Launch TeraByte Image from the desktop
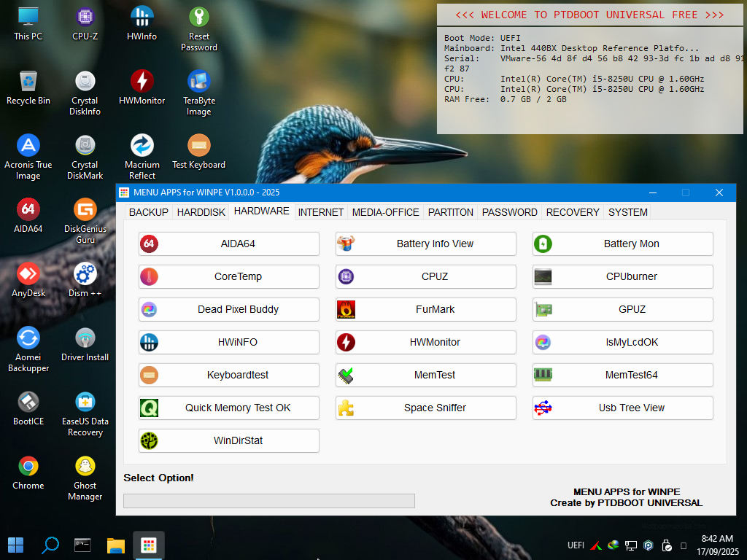This screenshot has width=747, height=560. [199, 82]
